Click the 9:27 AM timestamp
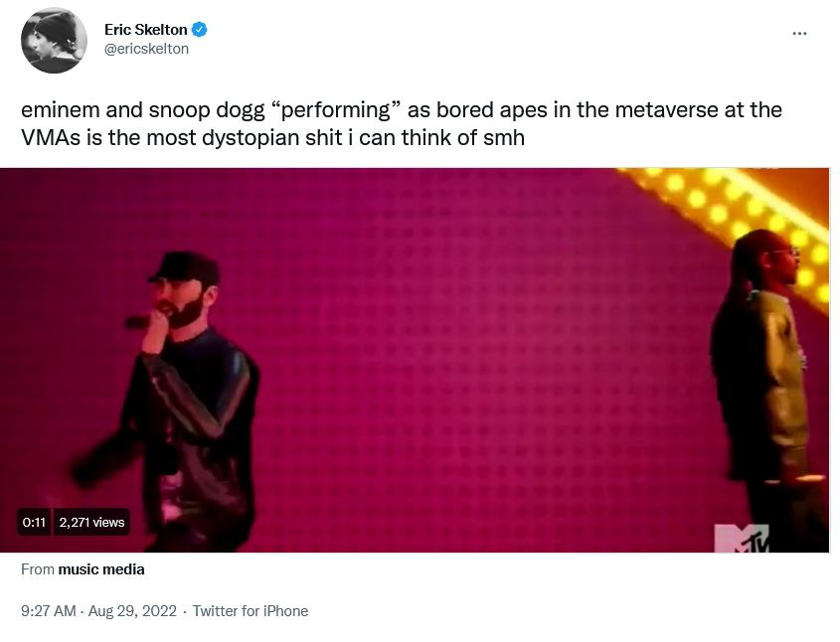 (x=49, y=611)
